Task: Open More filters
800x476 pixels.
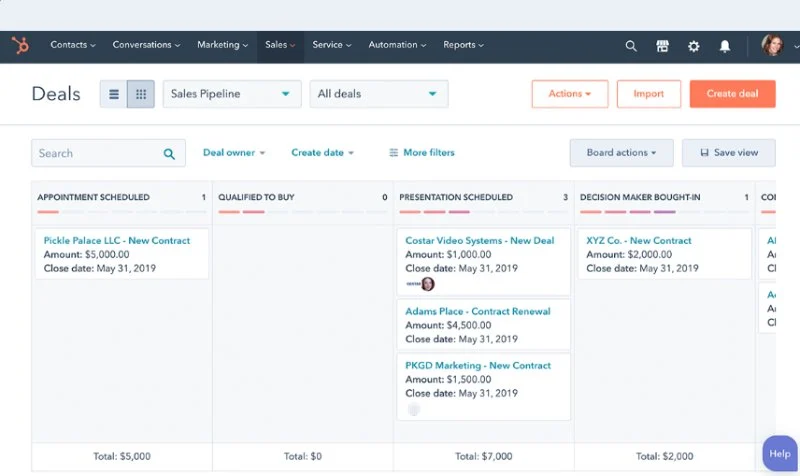Action: point(422,153)
